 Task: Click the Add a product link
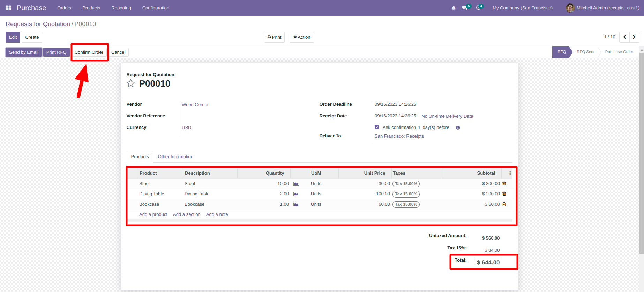coord(153,214)
